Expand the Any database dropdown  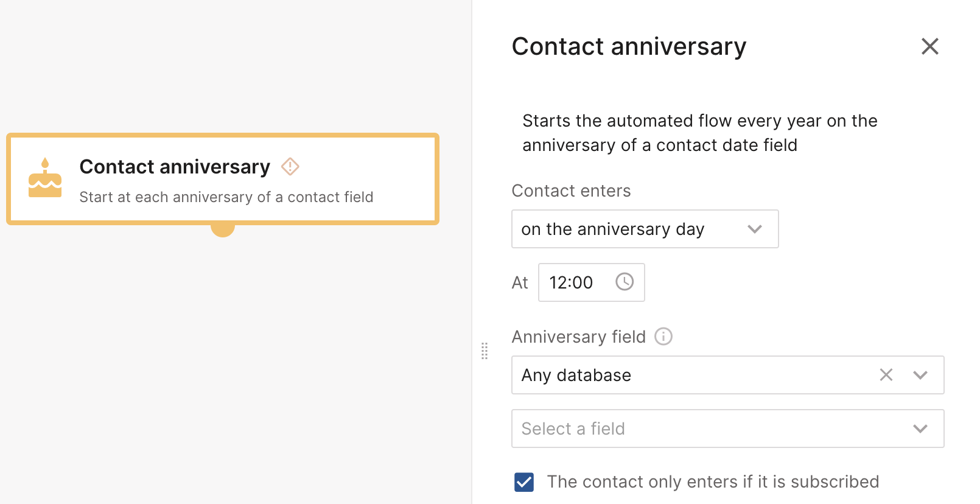click(x=920, y=375)
